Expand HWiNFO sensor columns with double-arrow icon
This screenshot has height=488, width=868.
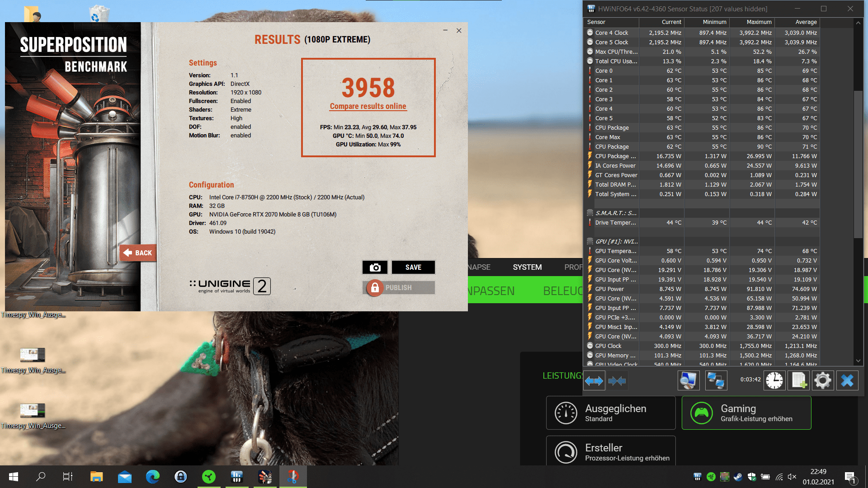(594, 381)
